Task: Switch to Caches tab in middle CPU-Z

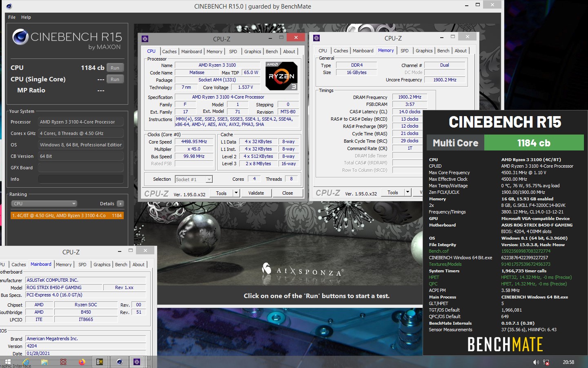Action: [169, 52]
